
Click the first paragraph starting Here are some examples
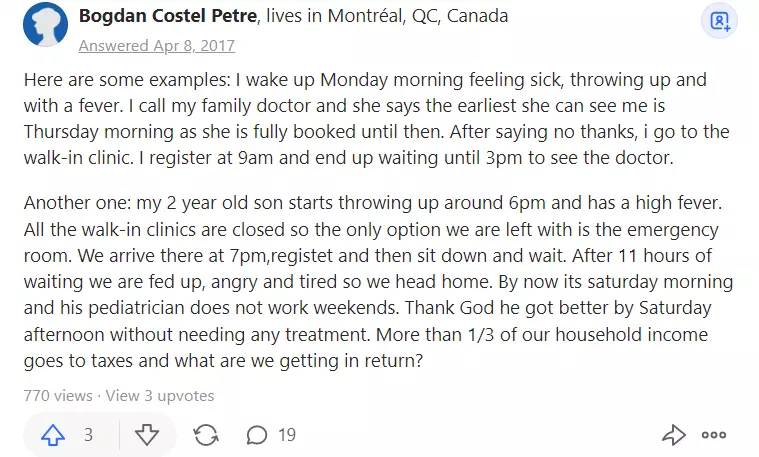coord(377,119)
